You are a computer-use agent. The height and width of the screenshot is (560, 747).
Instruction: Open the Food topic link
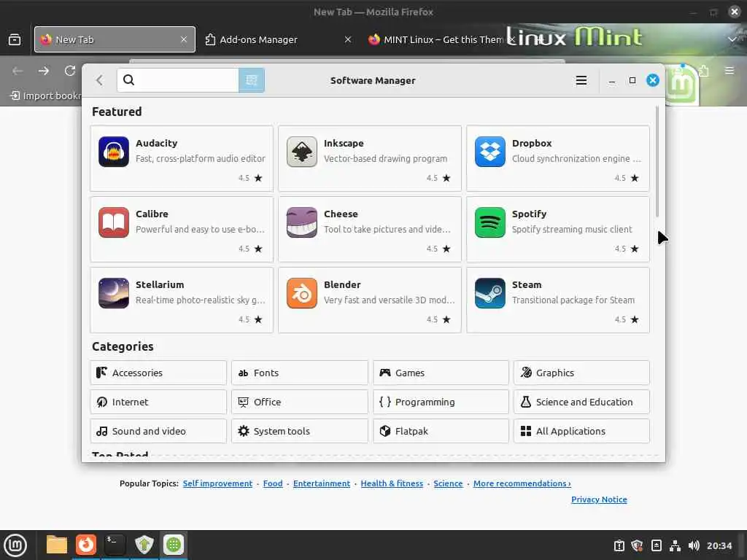[x=273, y=483]
